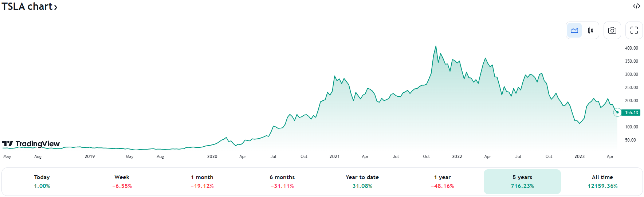This screenshot has width=644, height=197.
Task: Switch to candlestick chart style
Action: pos(590,30)
